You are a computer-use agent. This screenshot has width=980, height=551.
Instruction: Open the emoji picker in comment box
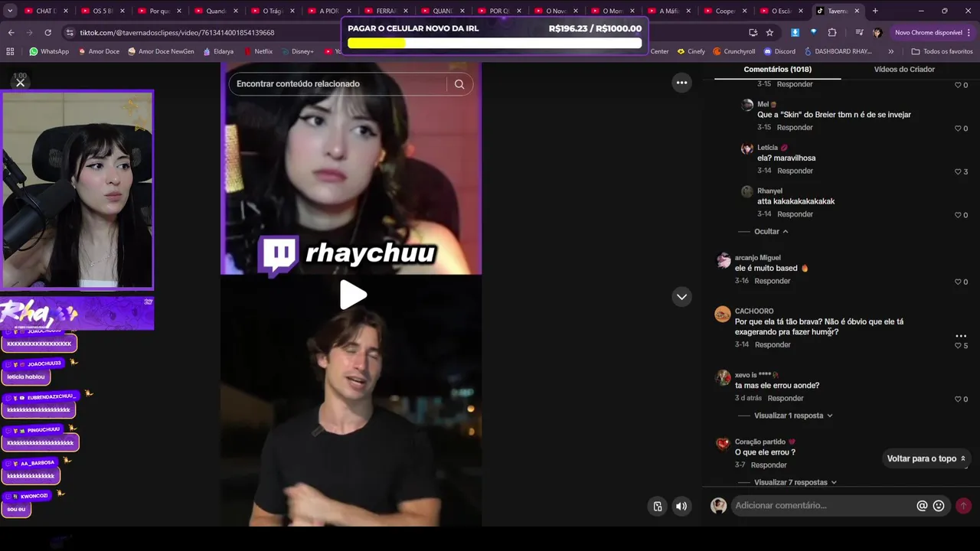(x=939, y=506)
